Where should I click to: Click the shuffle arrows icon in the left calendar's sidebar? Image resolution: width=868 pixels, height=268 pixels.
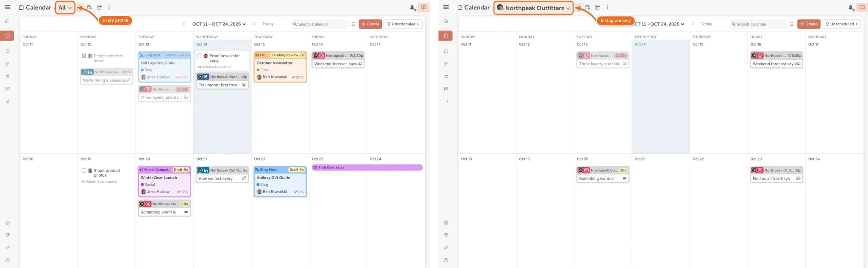point(7,77)
